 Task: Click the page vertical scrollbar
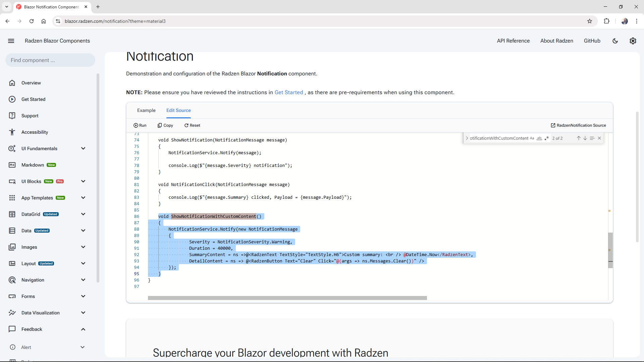pos(637,177)
